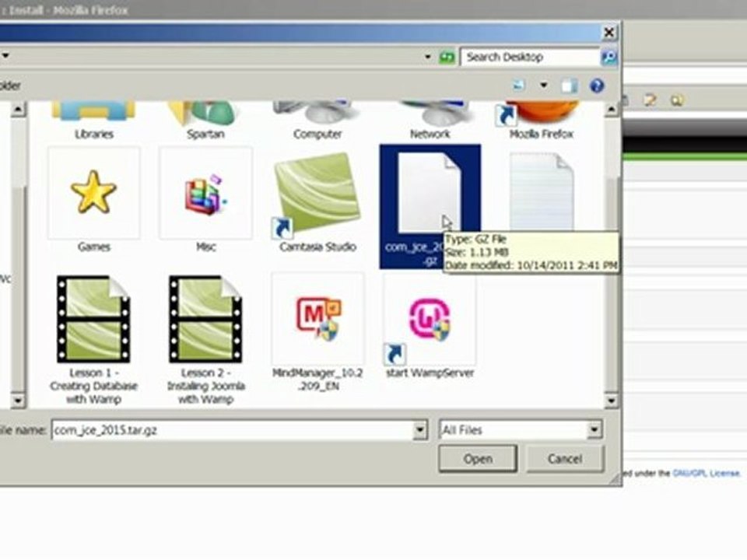Viewport: 747px width, 560px height.
Task: Open the view options dropdown arrow
Action: pyautogui.click(x=543, y=86)
